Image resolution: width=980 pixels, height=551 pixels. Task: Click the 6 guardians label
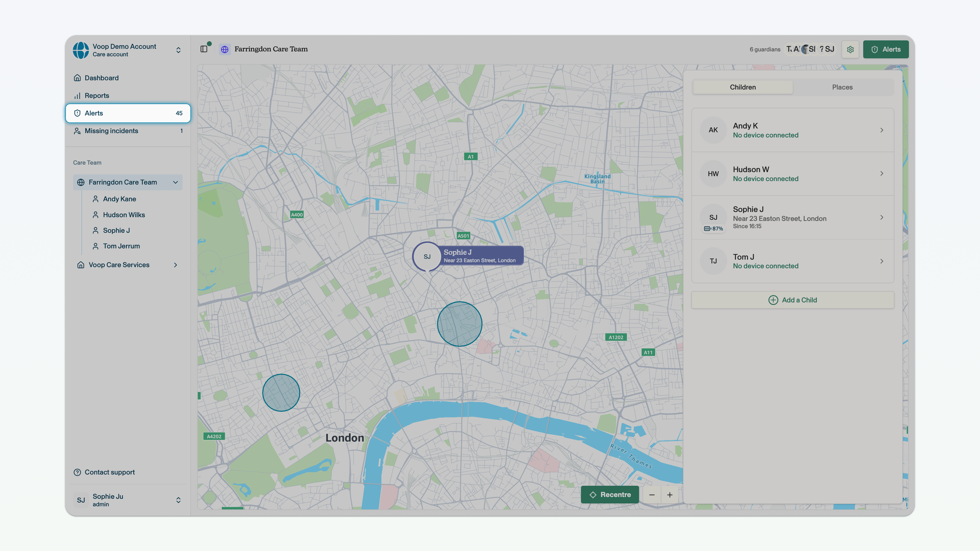765,49
